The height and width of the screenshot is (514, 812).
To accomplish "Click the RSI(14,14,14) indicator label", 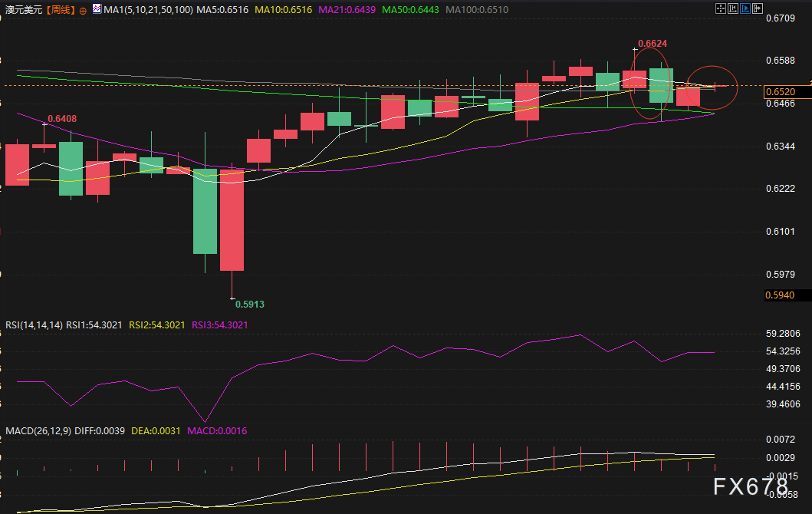I will [34, 325].
